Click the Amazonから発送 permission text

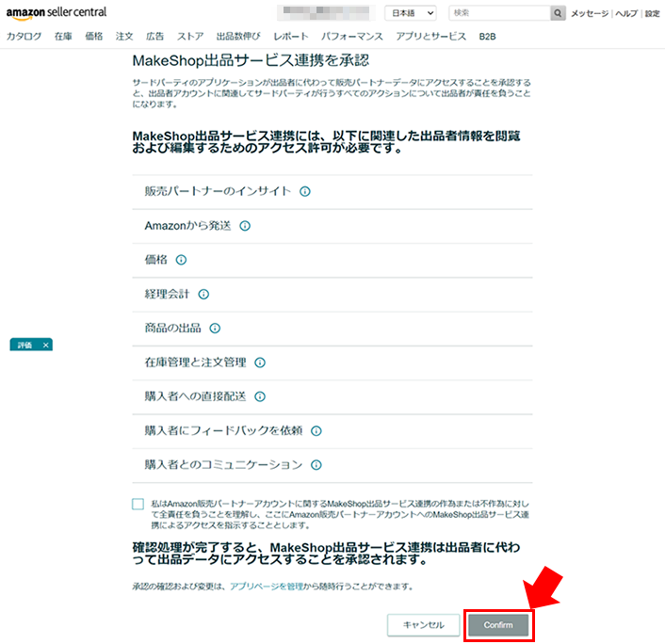[x=187, y=226]
